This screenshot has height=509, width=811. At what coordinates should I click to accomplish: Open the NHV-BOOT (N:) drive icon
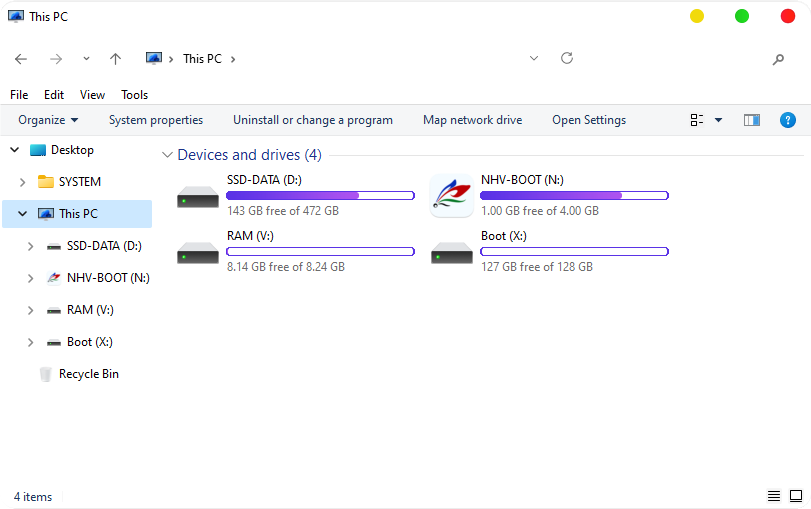click(x=451, y=196)
